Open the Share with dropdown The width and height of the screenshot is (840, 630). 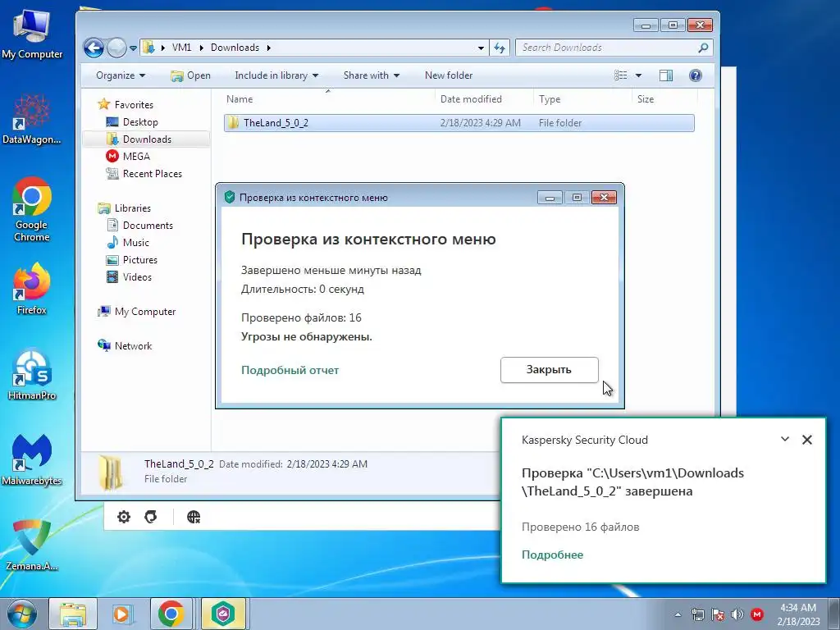[372, 75]
